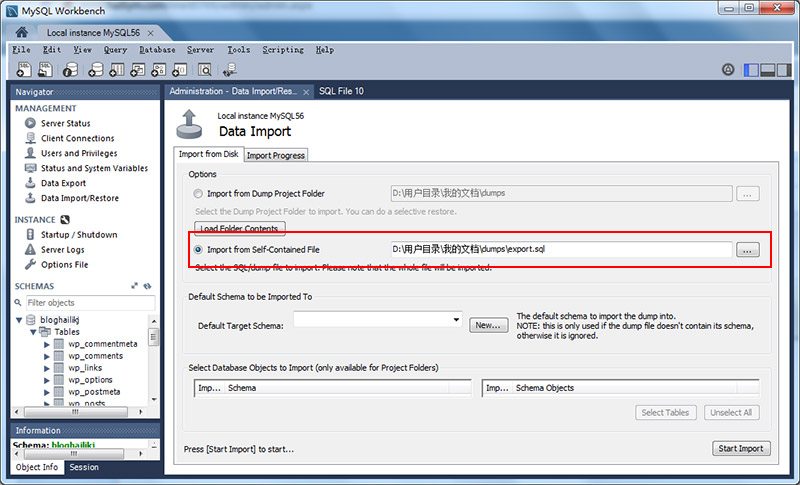Select Import from Self-Contained File radio
800x485 pixels.
tap(198, 250)
